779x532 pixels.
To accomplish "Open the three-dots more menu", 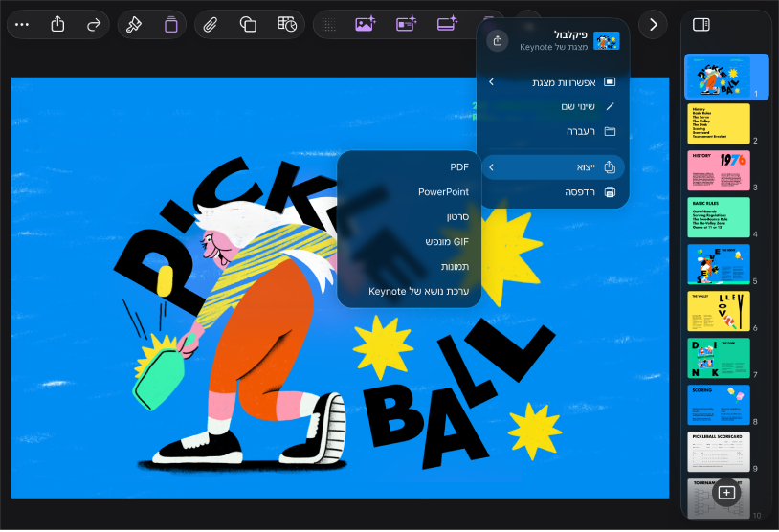I will [x=22, y=24].
